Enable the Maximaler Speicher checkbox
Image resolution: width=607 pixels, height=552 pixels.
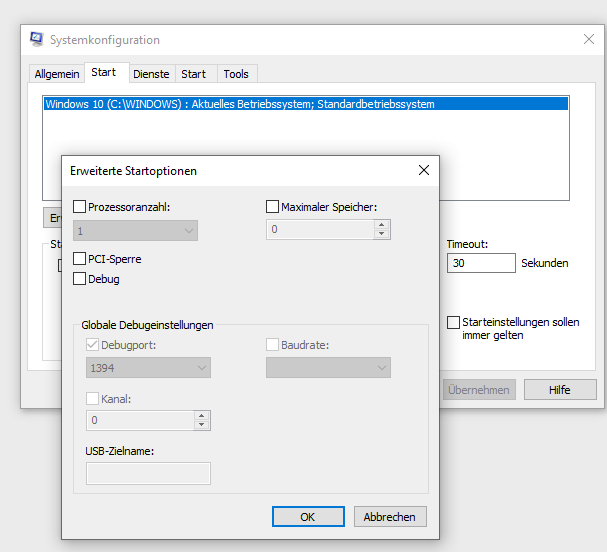click(273, 206)
